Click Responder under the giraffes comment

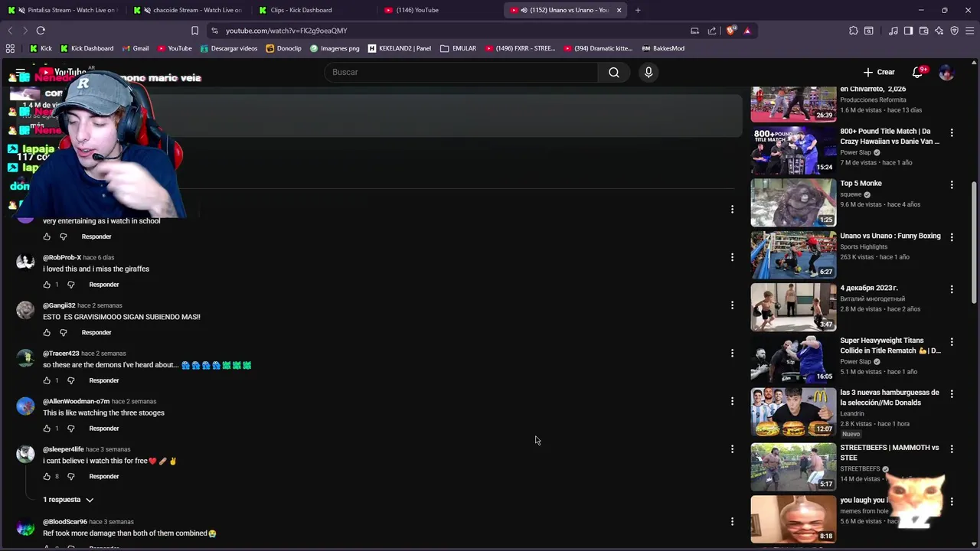[x=104, y=285]
